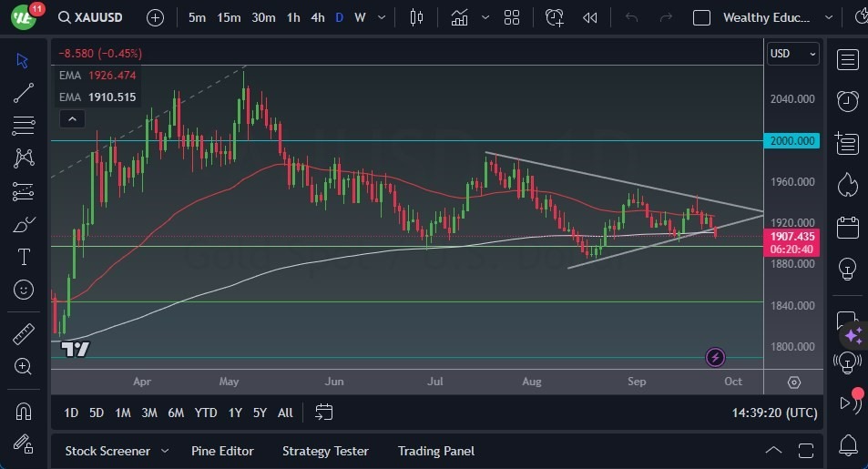Open the pattern drawing tools
The height and width of the screenshot is (469, 868).
(x=24, y=158)
